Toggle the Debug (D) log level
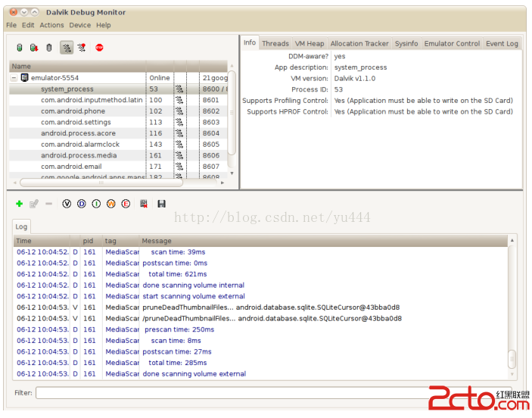The width and height of the screenshot is (532, 418). (x=82, y=204)
